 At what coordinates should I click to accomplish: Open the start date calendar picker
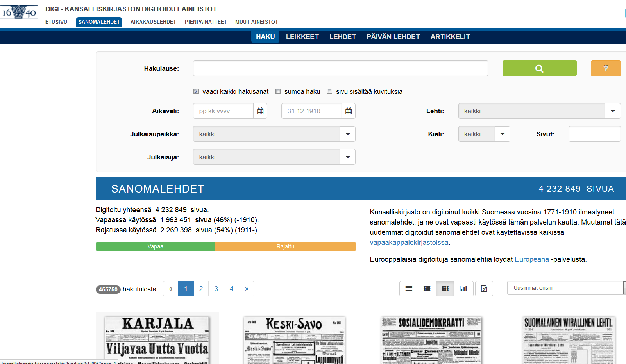pyautogui.click(x=260, y=111)
